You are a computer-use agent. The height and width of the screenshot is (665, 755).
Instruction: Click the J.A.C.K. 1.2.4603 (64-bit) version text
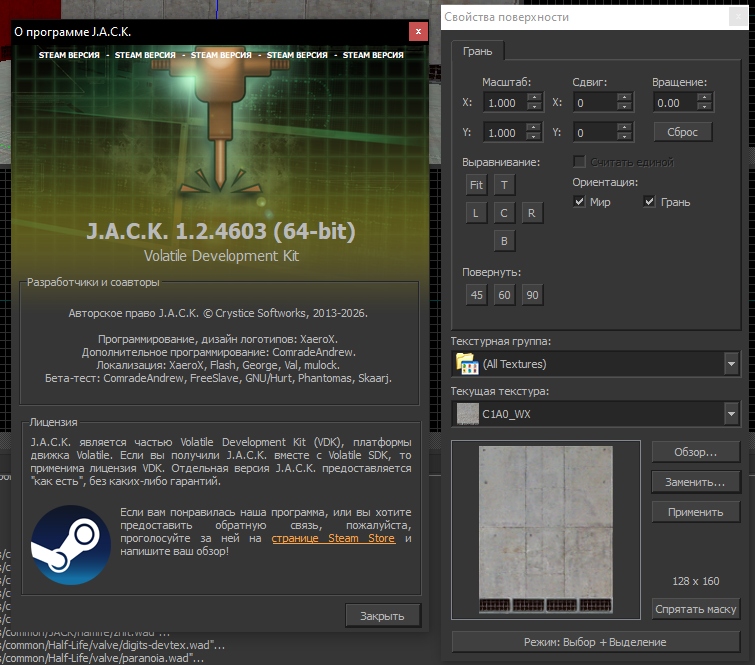tap(221, 231)
